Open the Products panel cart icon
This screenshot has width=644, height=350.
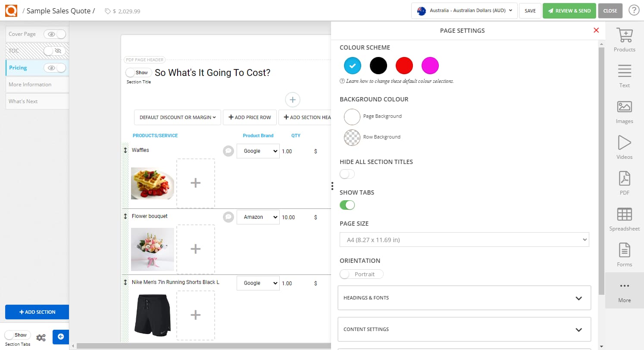(624, 35)
